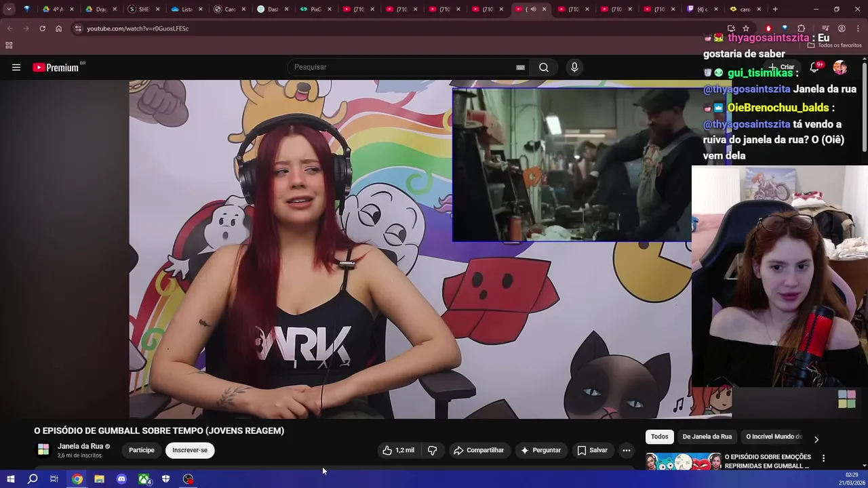Like the video with thumbs up
The height and width of the screenshot is (488, 868).
click(398, 450)
